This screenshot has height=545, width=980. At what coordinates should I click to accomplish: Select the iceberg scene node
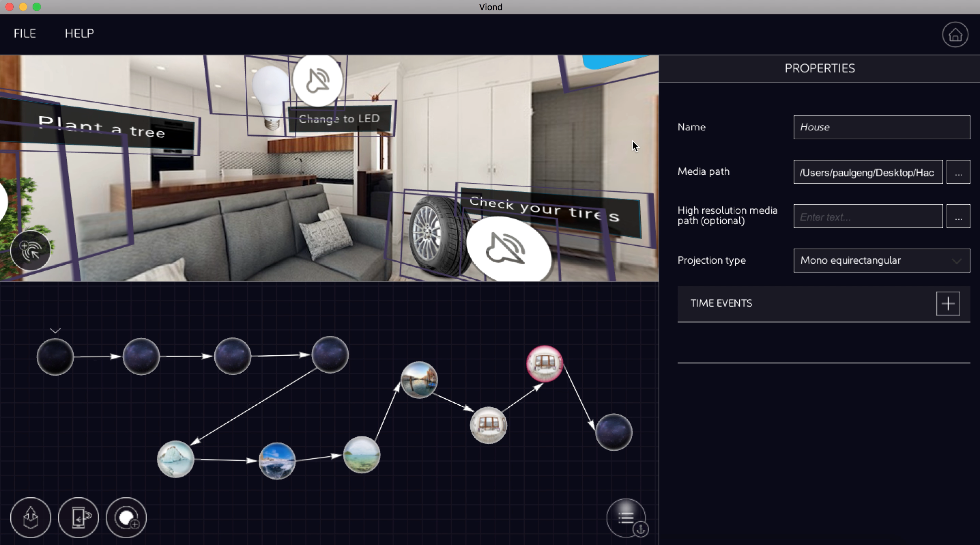tap(175, 459)
